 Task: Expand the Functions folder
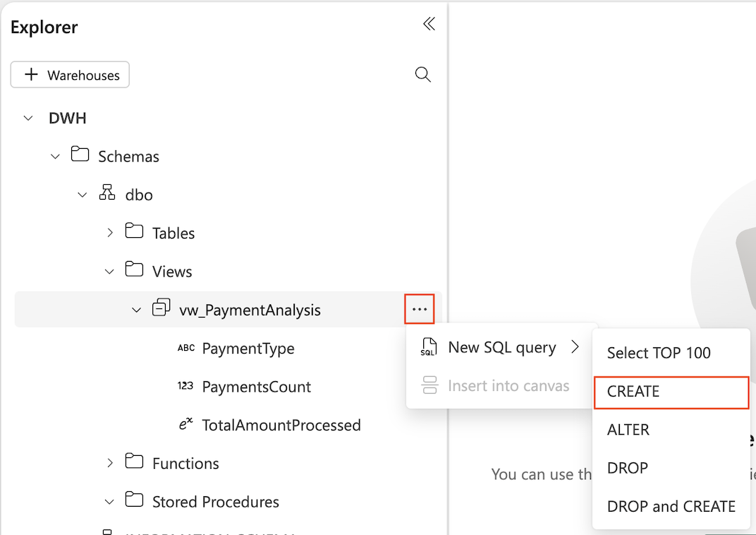point(111,463)
